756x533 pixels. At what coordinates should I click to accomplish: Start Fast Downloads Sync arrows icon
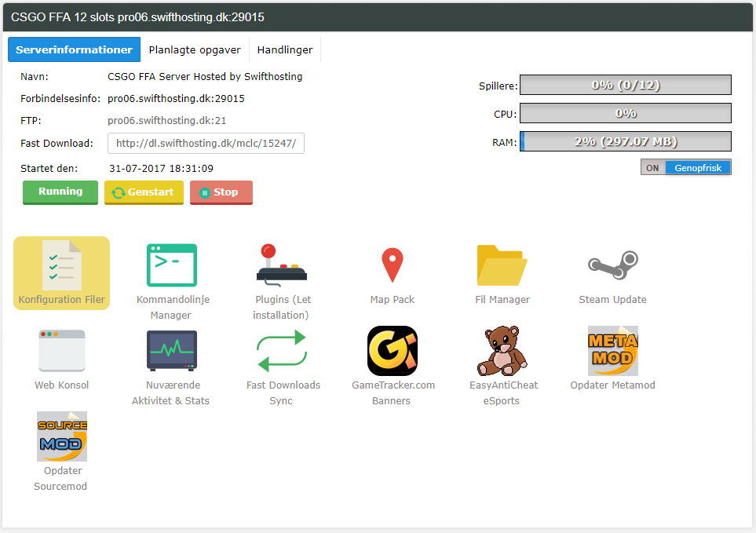pos(282,351)
